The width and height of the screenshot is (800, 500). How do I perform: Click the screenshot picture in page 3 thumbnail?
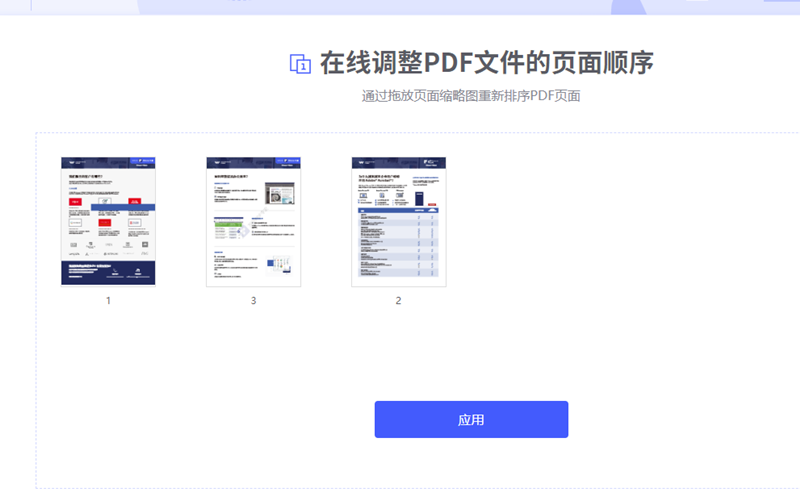coord(279,192)
